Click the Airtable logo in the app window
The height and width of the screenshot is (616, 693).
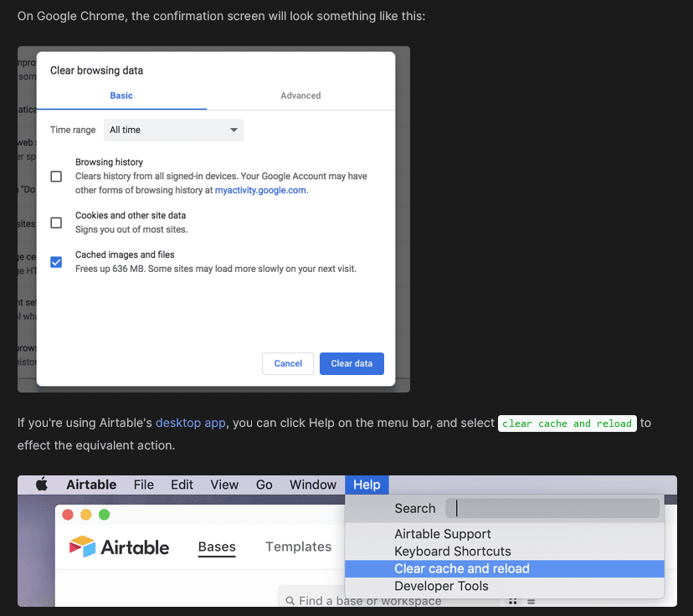point(119,547)
